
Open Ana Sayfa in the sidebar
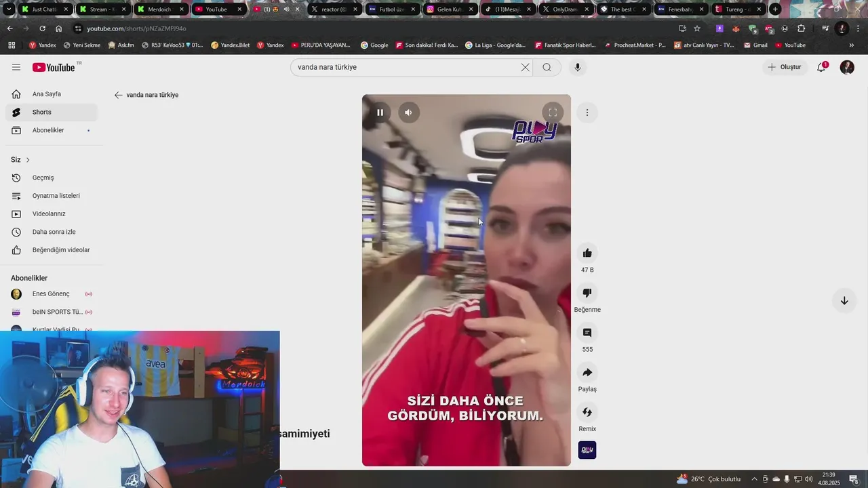[x=52, y=94]
